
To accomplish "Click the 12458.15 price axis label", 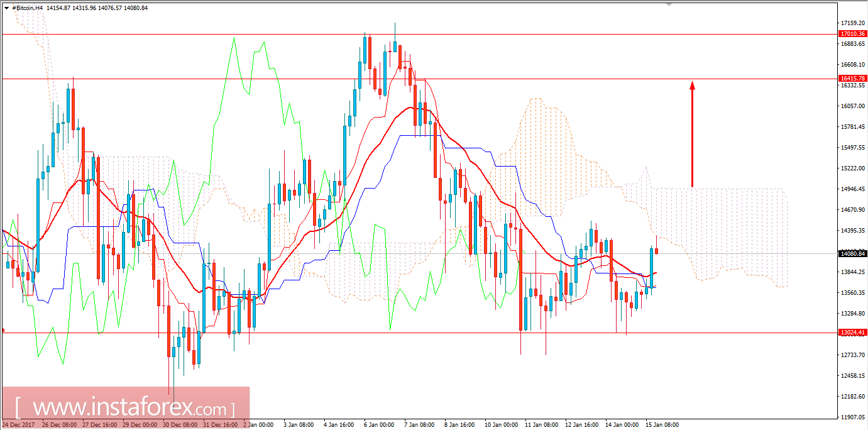I will pos(854,376).
